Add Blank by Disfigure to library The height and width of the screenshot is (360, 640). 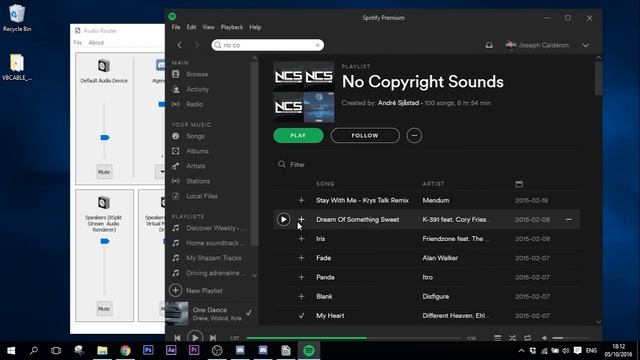click(301, 296)
